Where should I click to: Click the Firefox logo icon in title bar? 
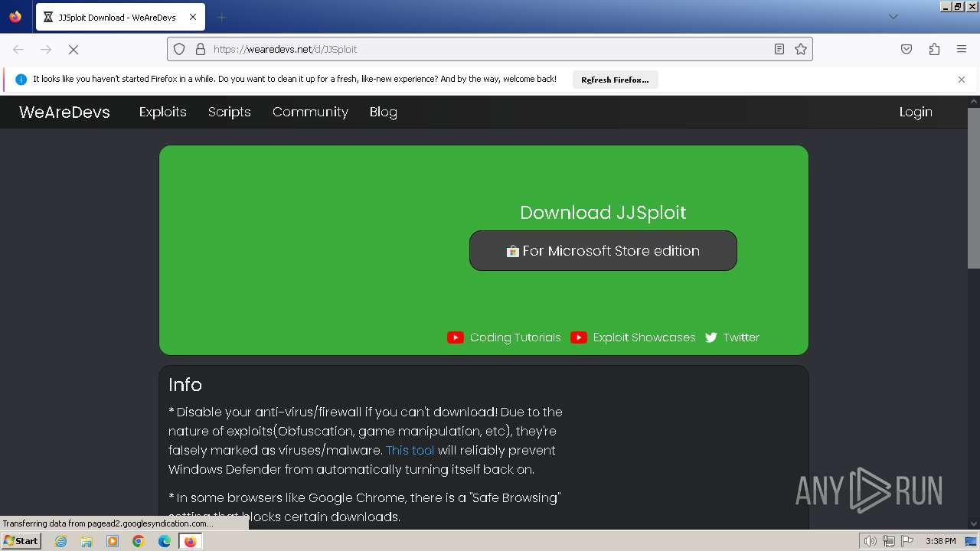pyautogui.click(x=15, y=17)
